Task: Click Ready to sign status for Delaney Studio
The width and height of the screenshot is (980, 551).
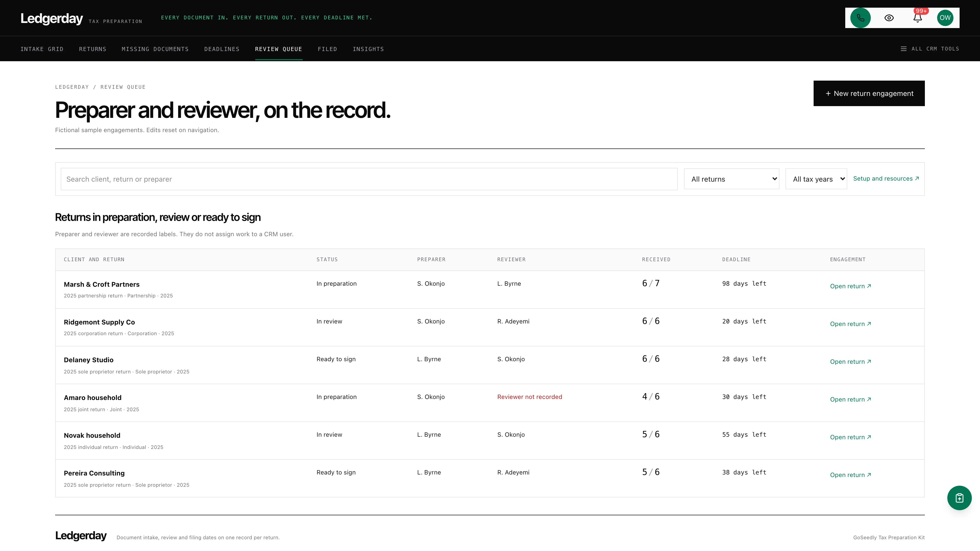Action: (336, 359)
